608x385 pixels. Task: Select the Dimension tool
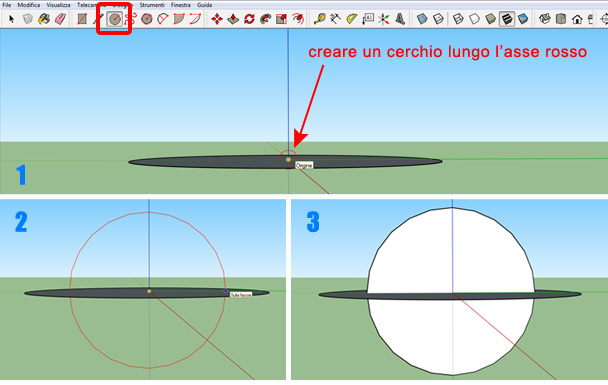pyautogui.click(x=335, y=19)
